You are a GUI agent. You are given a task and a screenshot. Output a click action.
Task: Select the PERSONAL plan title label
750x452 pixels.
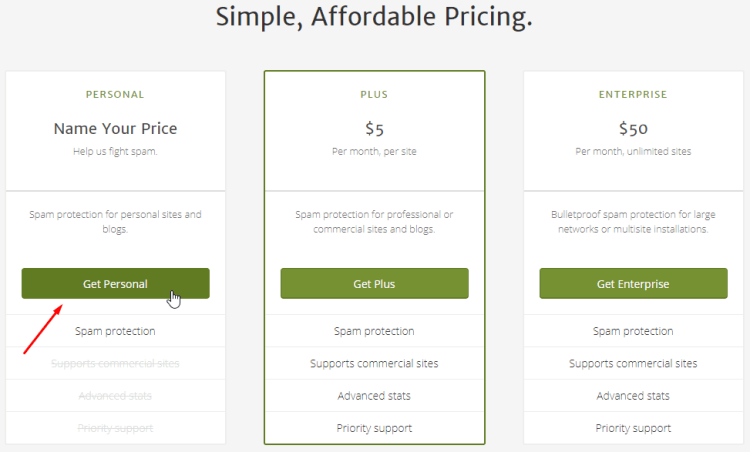click(x=115, y=95)
